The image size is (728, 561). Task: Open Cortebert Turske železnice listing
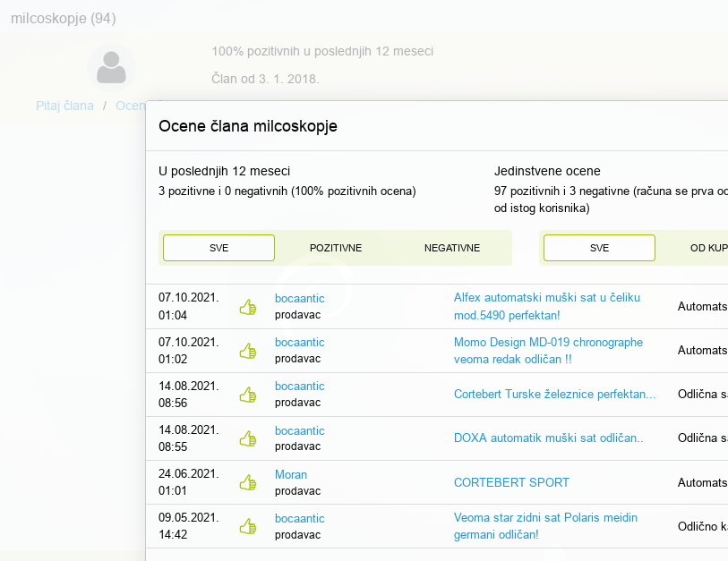(x=554, y=395)
